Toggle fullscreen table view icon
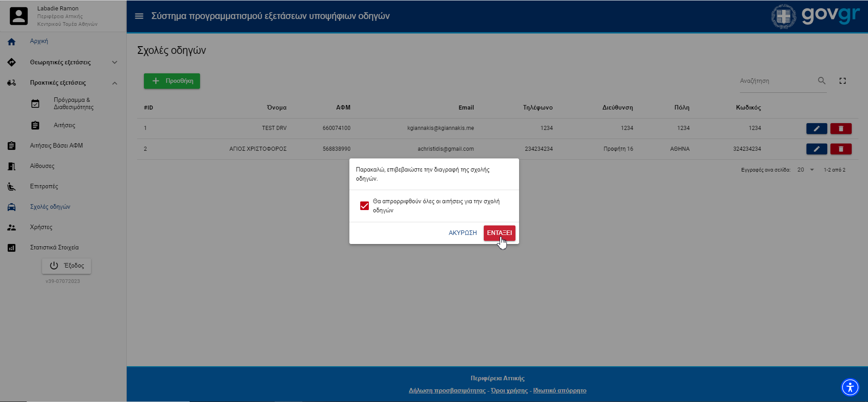The image size is (868, 402). pyautogui.click(x=842, y=81)
